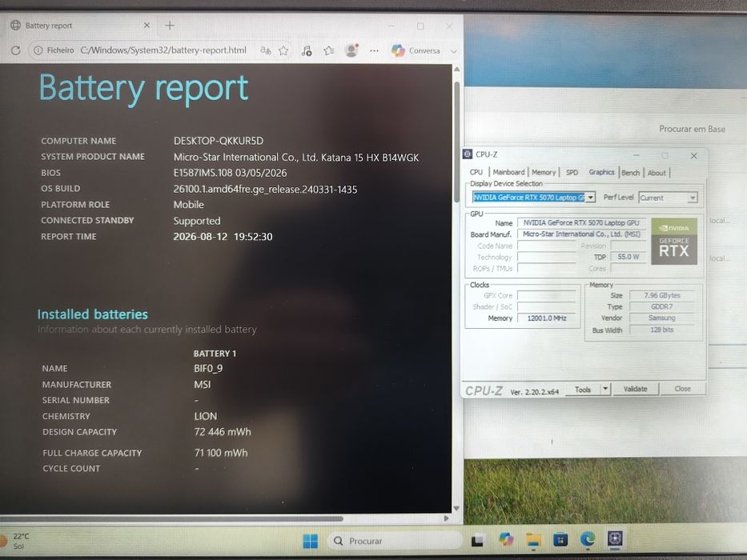Click the CPU-Z window title icon

(x=468, y=154)
